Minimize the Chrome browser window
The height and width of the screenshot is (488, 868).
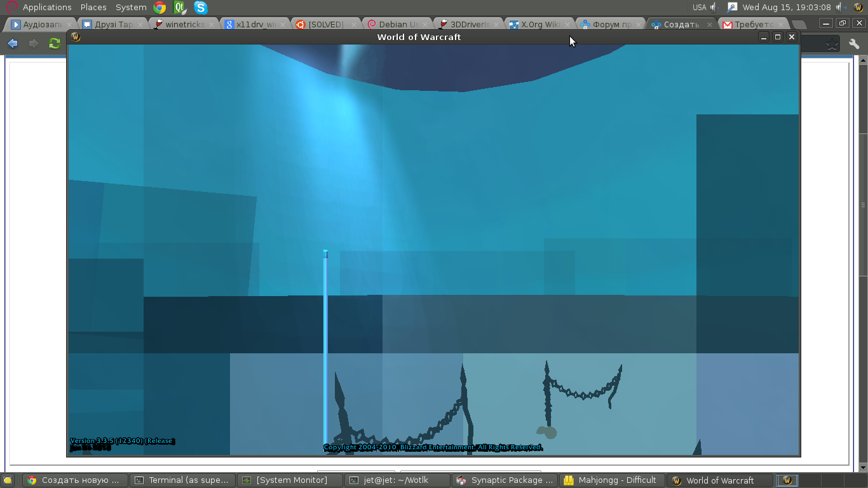pyautogui.click(x=826, y=23)
